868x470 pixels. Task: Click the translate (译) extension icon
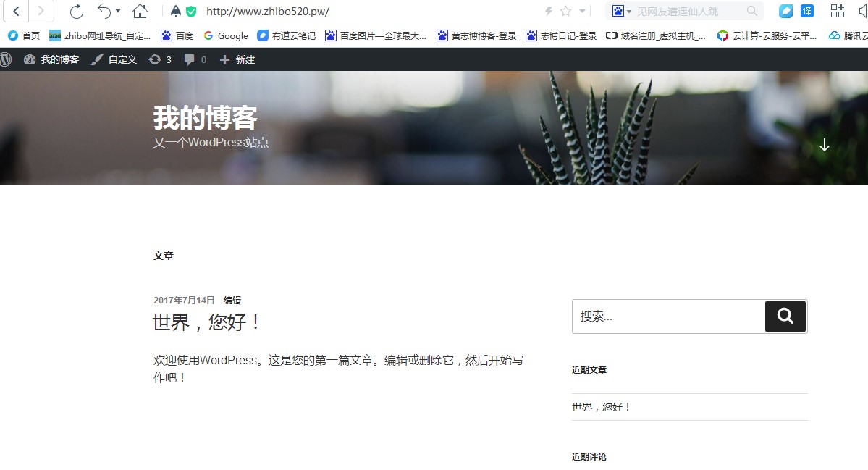(806, 11)
